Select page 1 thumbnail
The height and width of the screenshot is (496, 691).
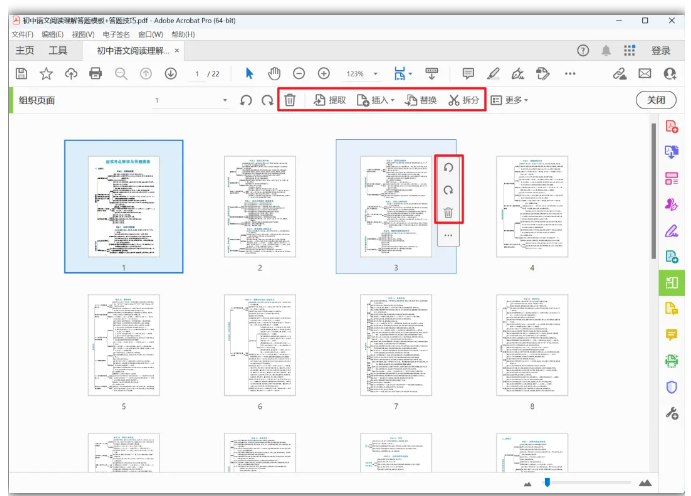tap(123, 206)
